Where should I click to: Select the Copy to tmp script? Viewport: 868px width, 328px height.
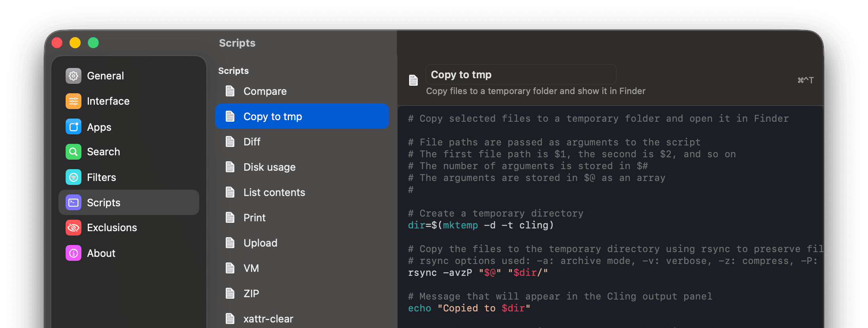[x=302, y=116]
